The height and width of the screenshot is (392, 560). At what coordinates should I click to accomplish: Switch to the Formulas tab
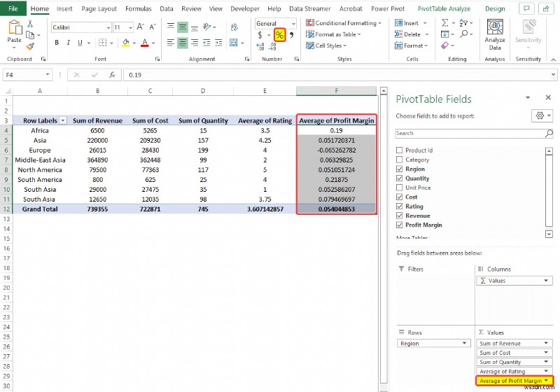click(x=138, y=8)
